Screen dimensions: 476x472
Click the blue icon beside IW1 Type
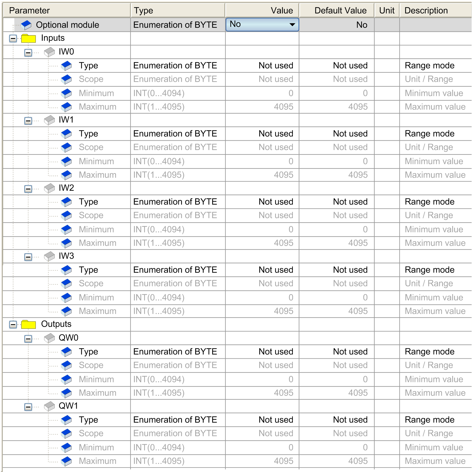click(x=66, y=134)
